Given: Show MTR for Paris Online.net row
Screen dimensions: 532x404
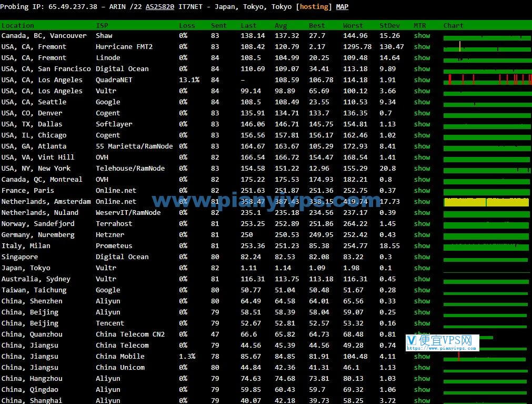Looking at the screenshot, I should (421, 191).
